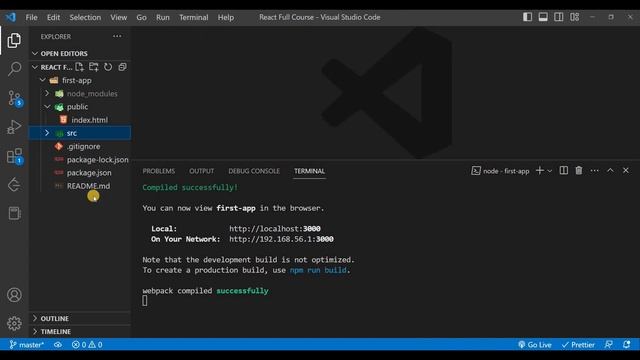Click the notifications bell in status bar
Image resolution: width=640 pixels, height=360 pixels.
627,344
